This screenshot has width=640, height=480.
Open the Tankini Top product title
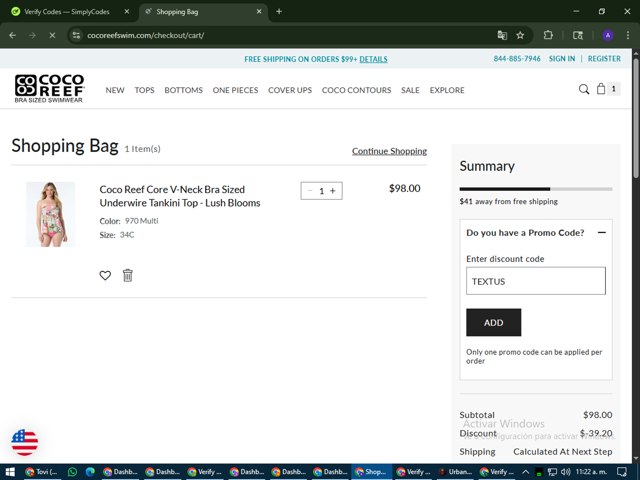(x=180, y=196)
